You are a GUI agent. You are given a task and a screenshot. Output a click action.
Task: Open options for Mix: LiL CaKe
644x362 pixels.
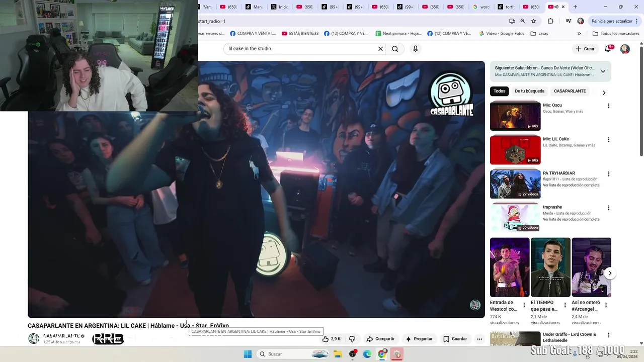(608, 140)
